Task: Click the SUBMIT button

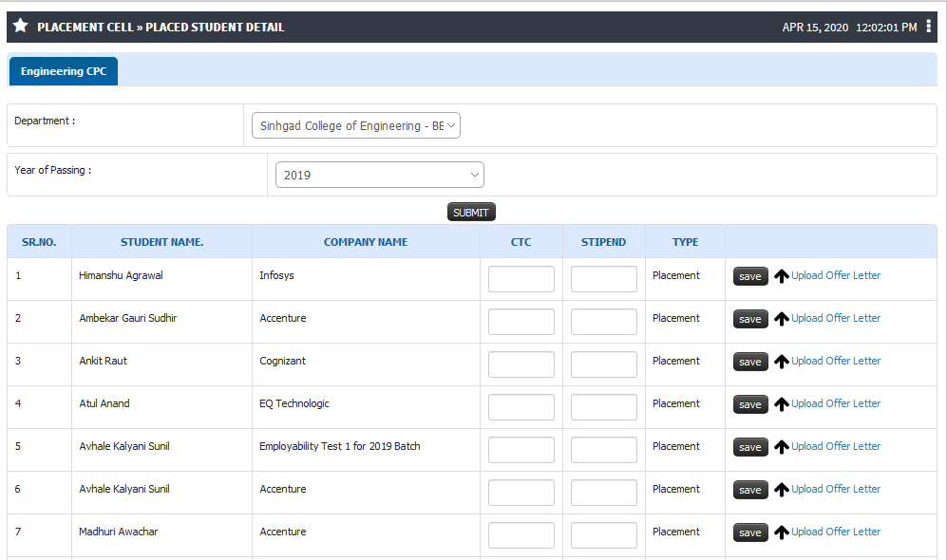Action: [x=471, y=213]
